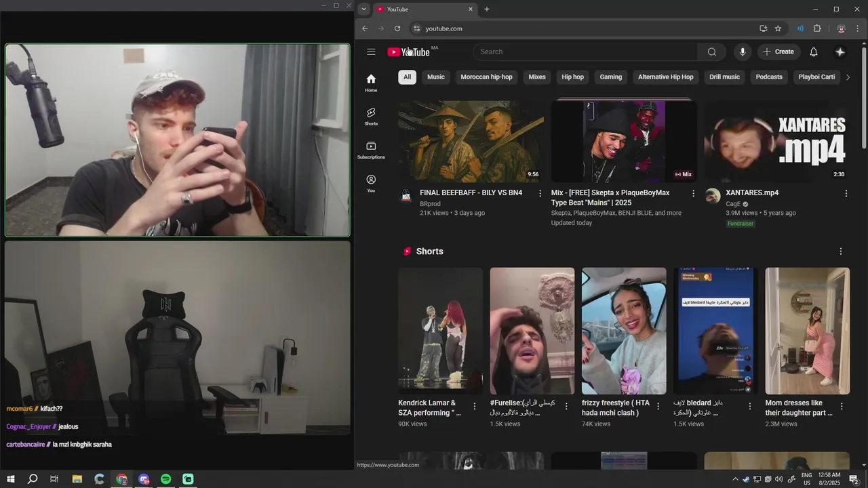The width and height of the screenshot is (868, 488).
Task: Open the taskbar search
Action: (33, 479)
